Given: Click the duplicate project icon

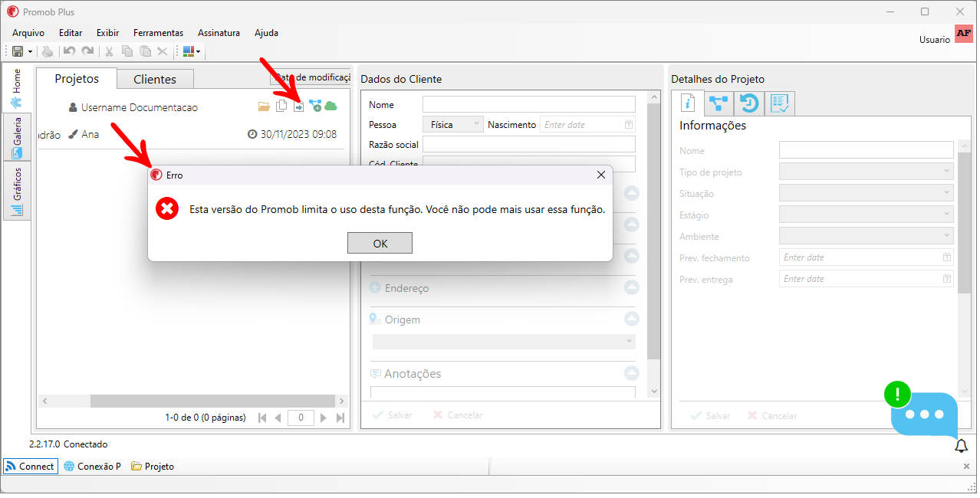Looking at the screenshot, I should [281, 106].
